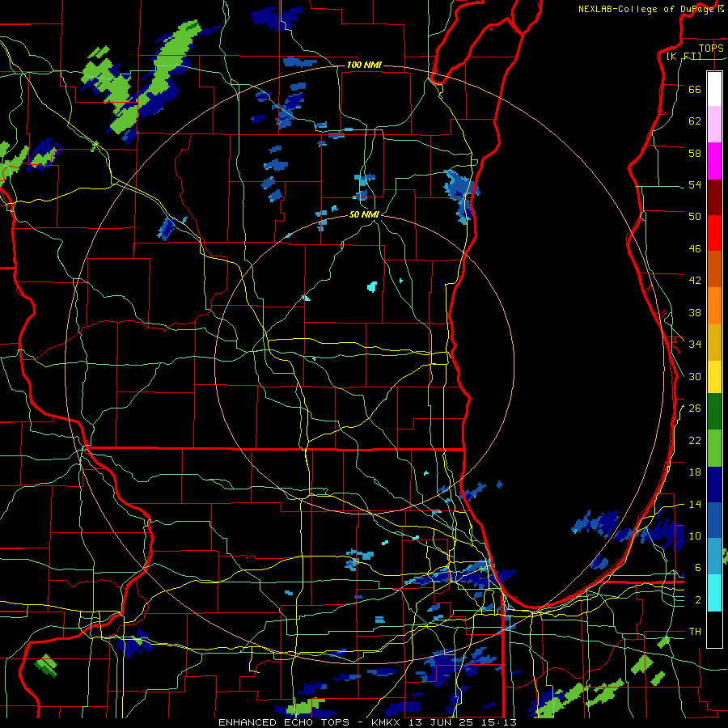This screenshot has width=728, height=728.
Task: Click the 10 legend scale value
Action: pos(695,536)
